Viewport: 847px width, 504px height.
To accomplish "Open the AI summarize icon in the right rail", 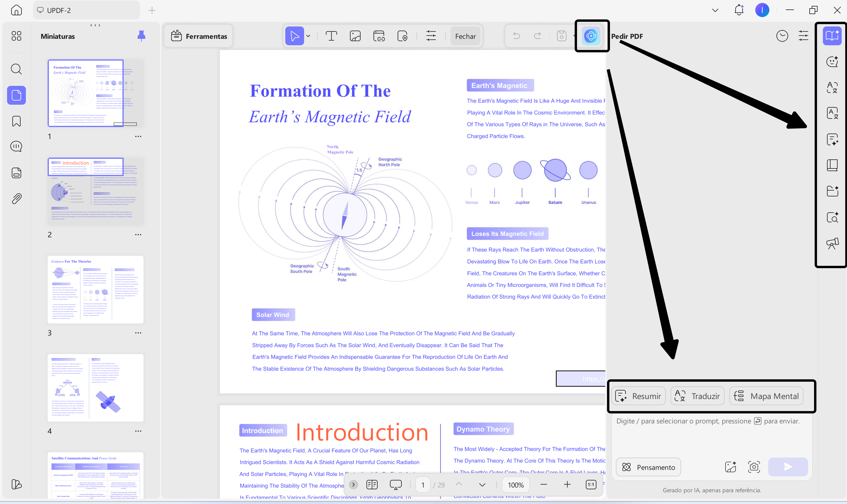I will click(832, 140).
